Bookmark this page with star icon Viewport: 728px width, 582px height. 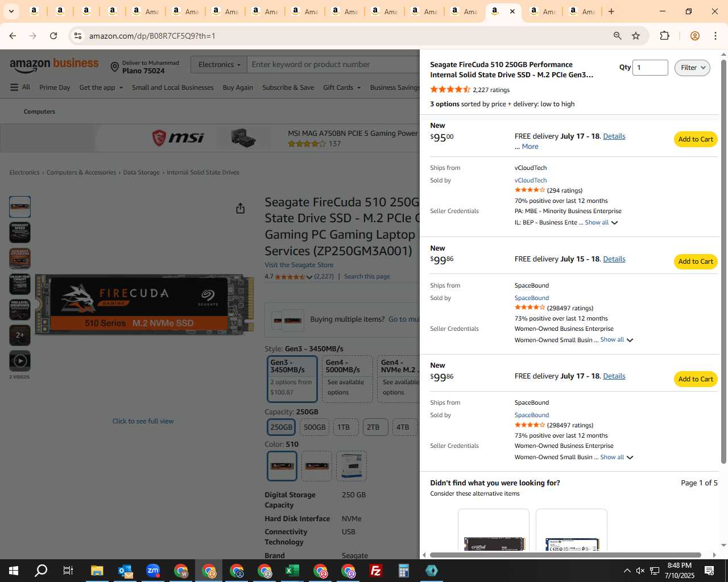coord(636,36)
